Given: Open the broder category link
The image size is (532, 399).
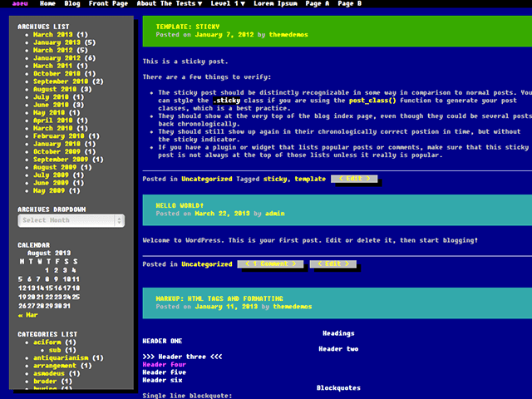Looking at the screenshot, I should pyautogui.click(x=45, y=382).
